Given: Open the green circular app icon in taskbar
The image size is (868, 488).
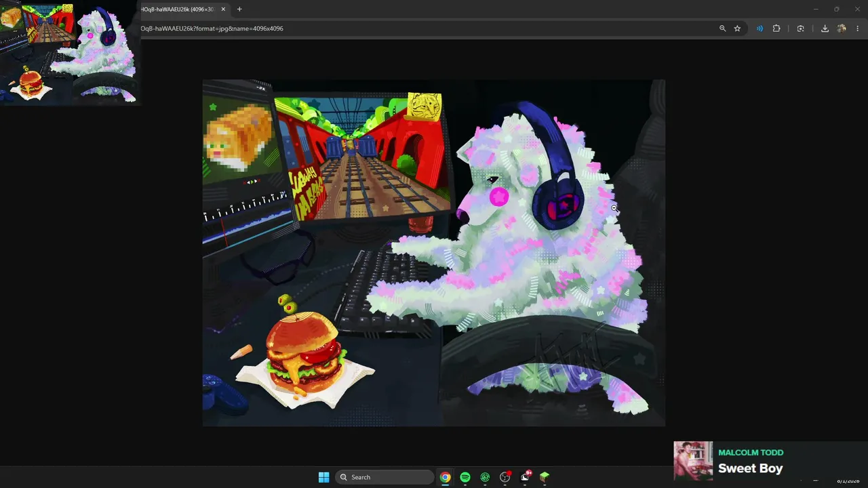Looking at the screenshot, I should coord(485,477).
